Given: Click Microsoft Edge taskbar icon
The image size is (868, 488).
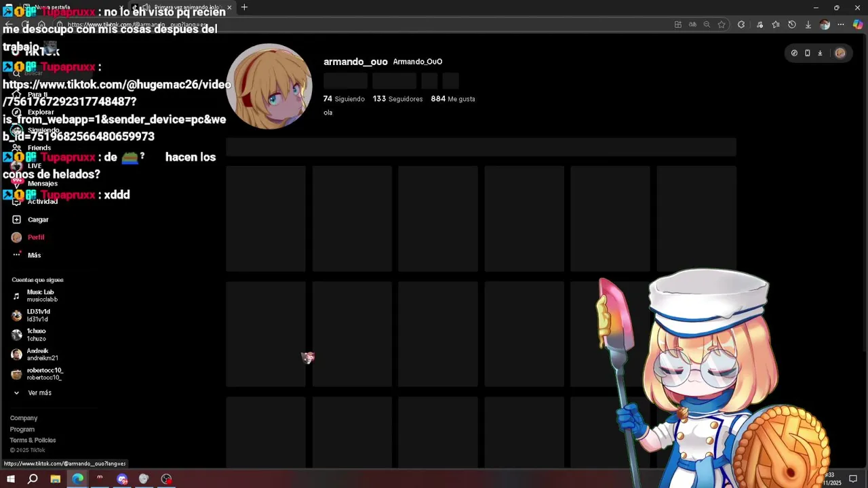Looking at the screenshot, I should click(78, 479).
